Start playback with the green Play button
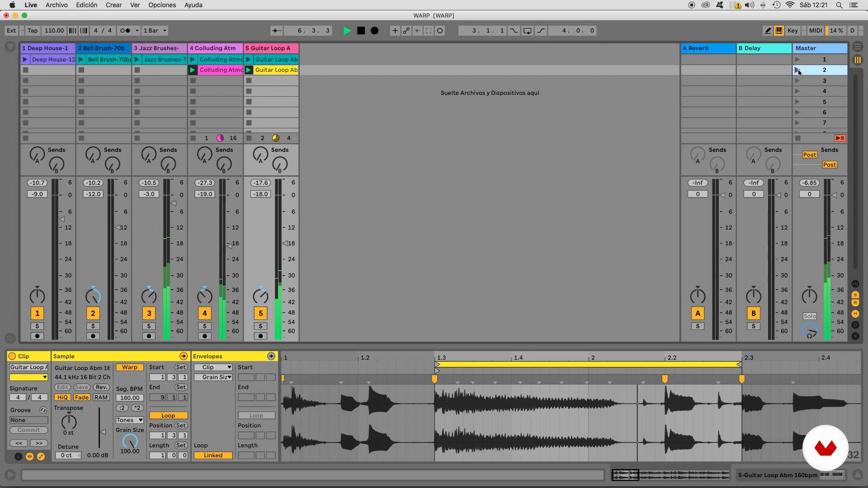Image resolution: width=868 pixels, height=488 pixels. [x=347, y=31]
